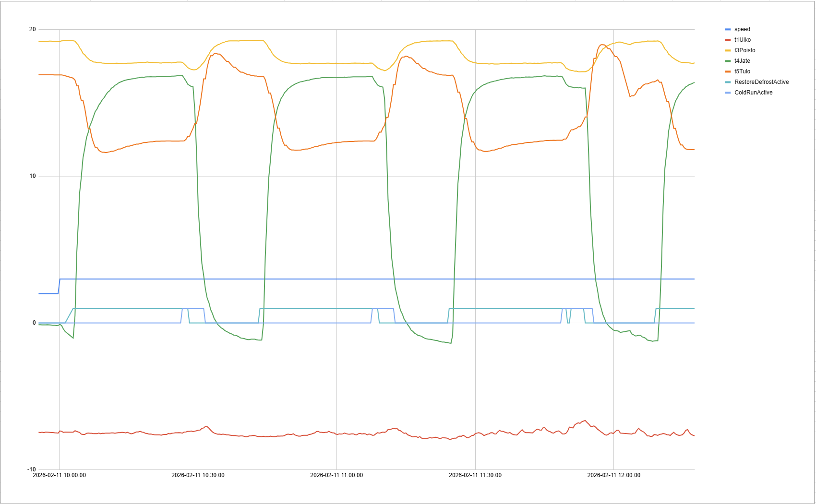Click the yellow swatch beside t3Poisto
The height and width of the screenshot is (504, 816).
click(728, 50)
